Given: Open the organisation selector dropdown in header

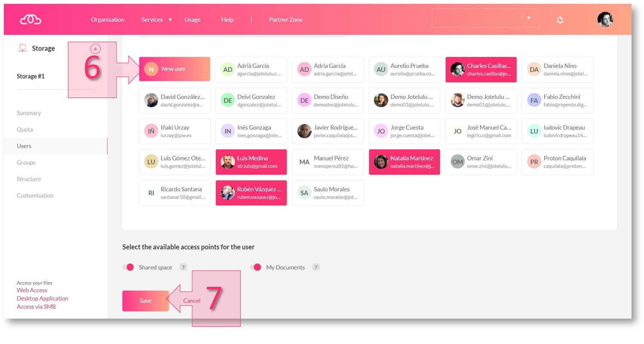Looking at the screenshot, I should [x=485, y=18].
